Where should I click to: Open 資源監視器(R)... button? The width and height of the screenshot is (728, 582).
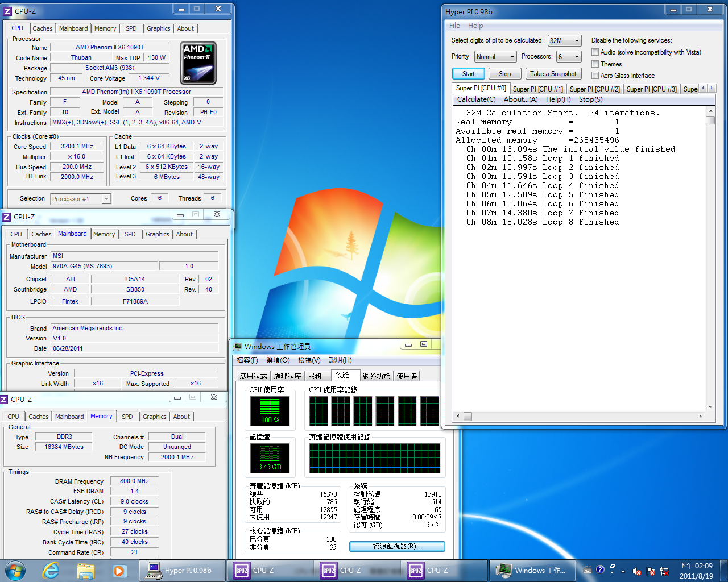(397, 546)
